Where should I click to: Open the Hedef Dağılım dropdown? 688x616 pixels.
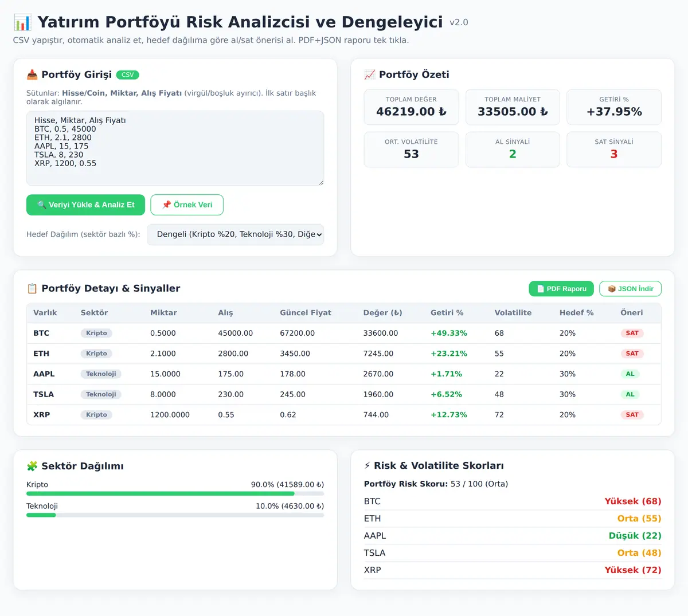tap(236, 234)
